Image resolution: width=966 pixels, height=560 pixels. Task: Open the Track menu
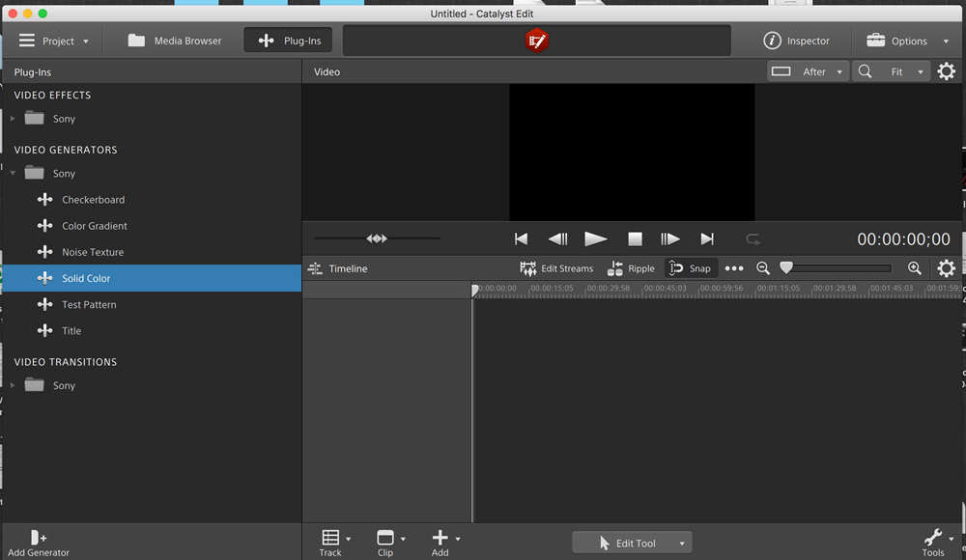334,543
